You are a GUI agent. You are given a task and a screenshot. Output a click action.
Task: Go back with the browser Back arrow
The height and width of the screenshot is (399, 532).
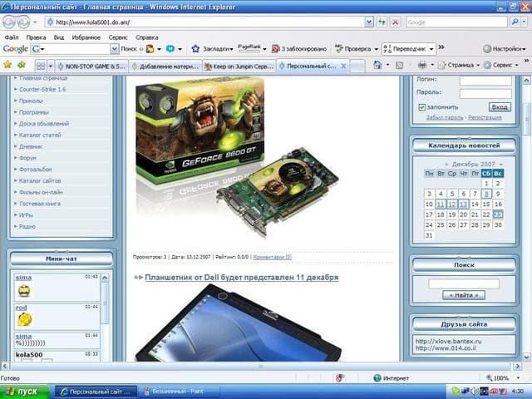point(9,22)
